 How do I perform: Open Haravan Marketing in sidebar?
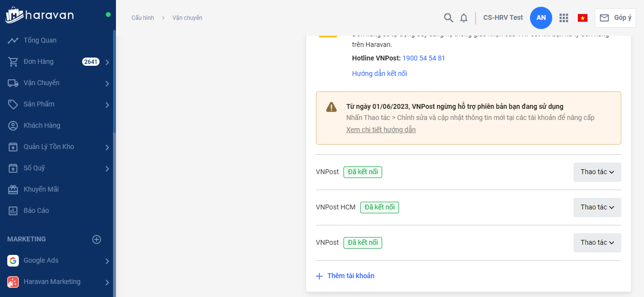pos(52,282)
